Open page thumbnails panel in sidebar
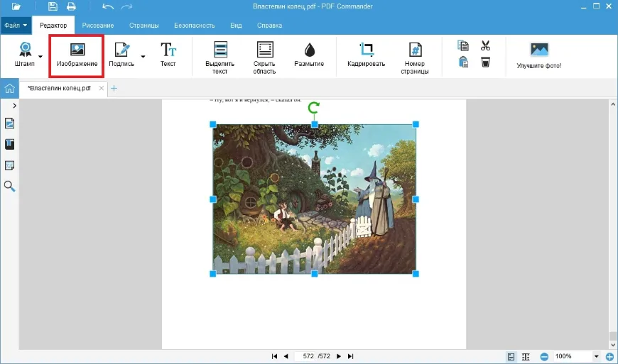Image resolution: width=618 pixels, height=364 pixels. (x=9, y=123)
